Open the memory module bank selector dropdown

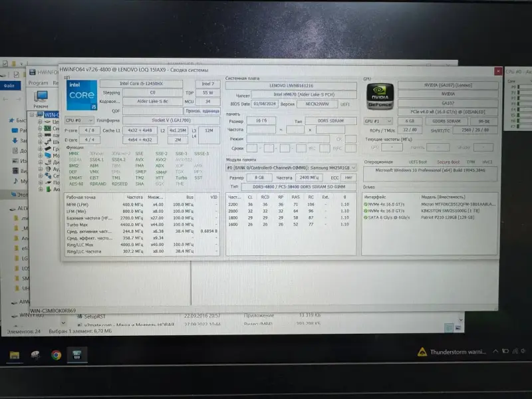(x=291, y=168)
